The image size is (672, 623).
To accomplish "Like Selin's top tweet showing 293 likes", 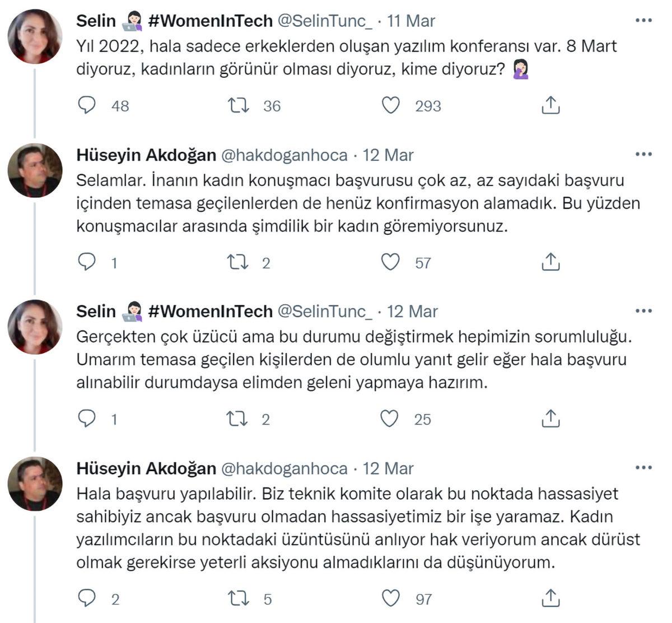I will coord(392,104).
